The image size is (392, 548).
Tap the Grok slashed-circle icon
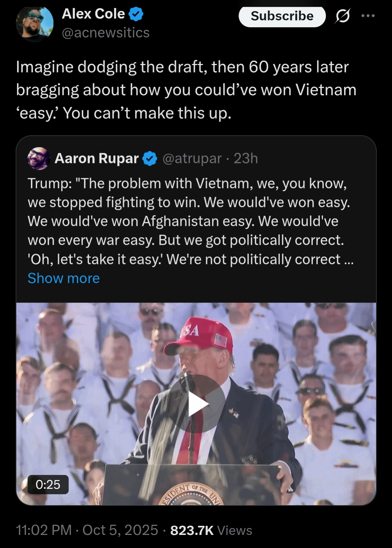[x=343, y=16]
